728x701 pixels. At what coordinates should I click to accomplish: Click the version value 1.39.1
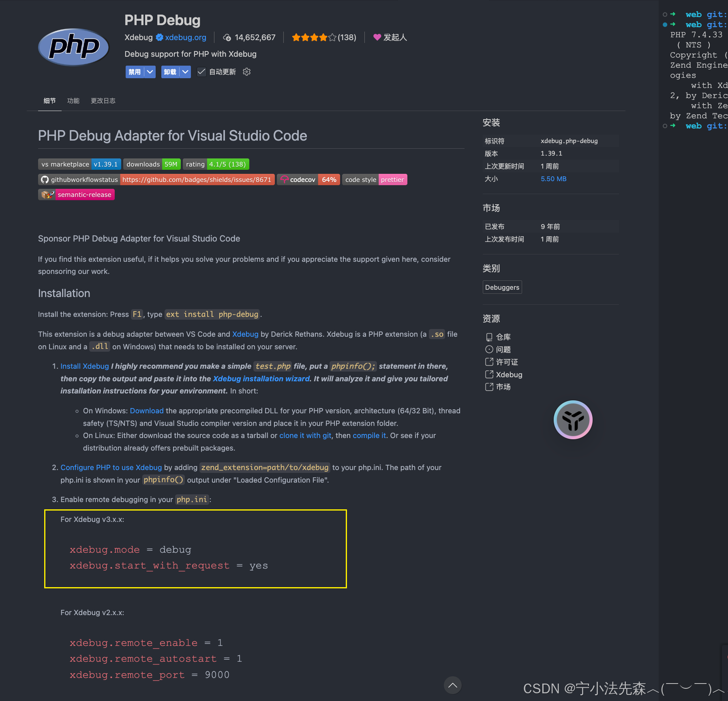pos(551,153)
